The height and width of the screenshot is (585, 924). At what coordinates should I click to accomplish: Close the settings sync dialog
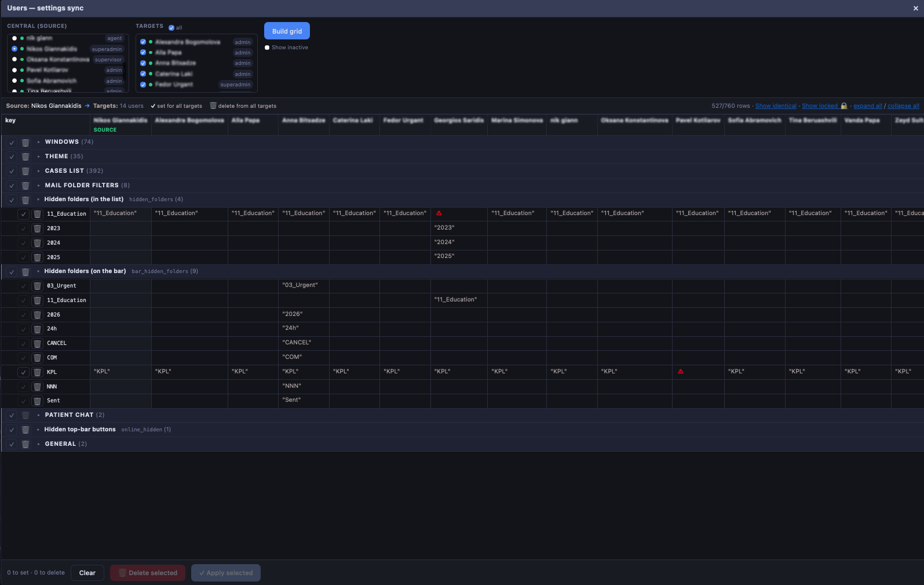[x=916, y=8]
